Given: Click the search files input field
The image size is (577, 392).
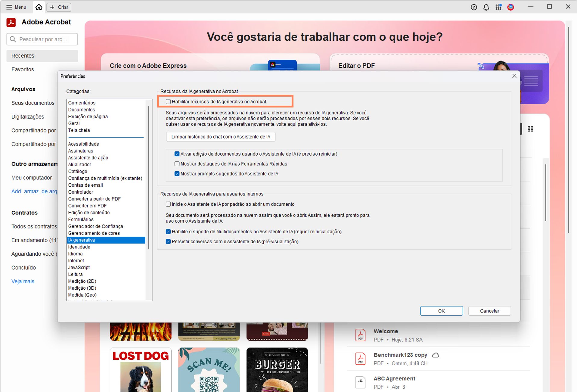Looking at the screenshot, I should coord(42,39).
